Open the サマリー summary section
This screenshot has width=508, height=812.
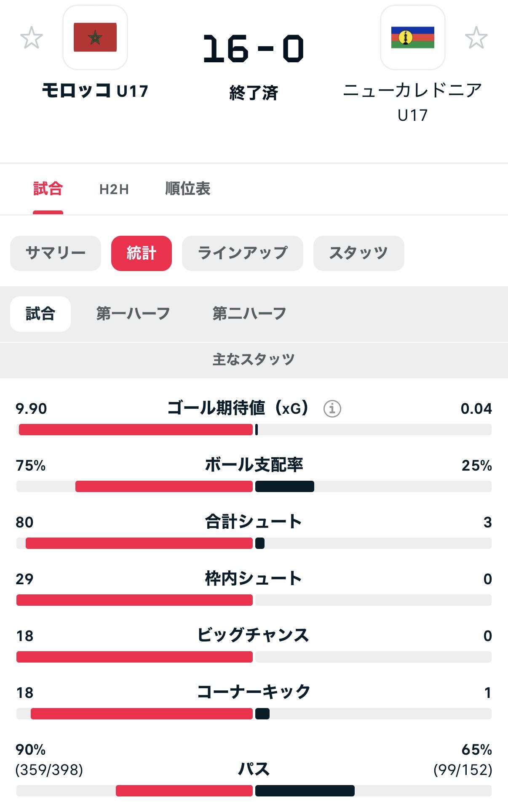point(56,253)
